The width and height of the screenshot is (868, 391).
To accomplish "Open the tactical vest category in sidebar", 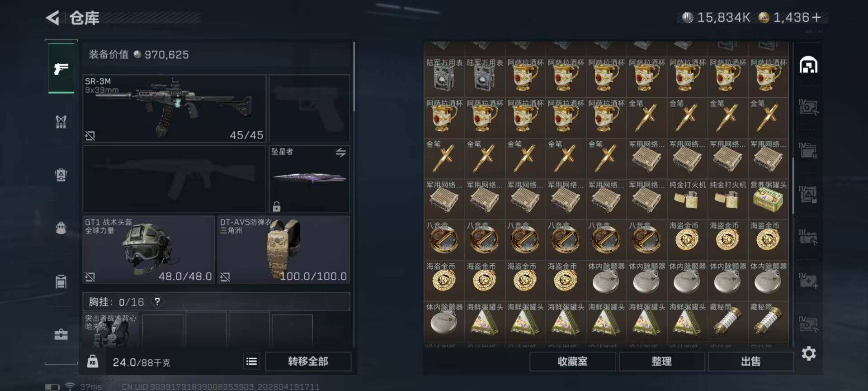I will pyautogui.click(x=61, y=121).
